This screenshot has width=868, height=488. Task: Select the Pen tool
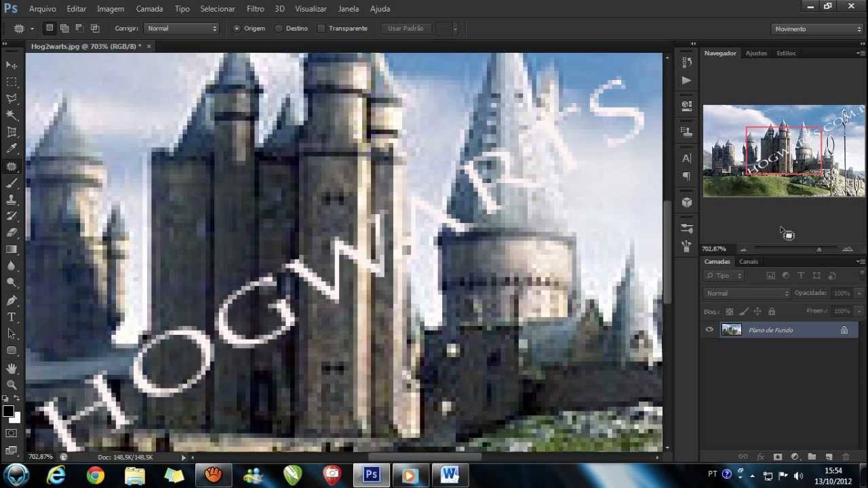[x=12, y=300]
